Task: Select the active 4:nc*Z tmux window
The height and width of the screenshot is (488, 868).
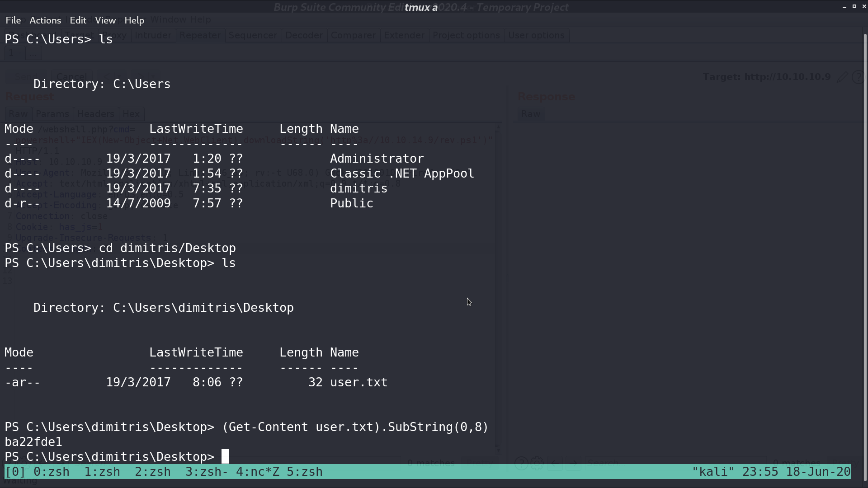Action: (x=258, y=472)
